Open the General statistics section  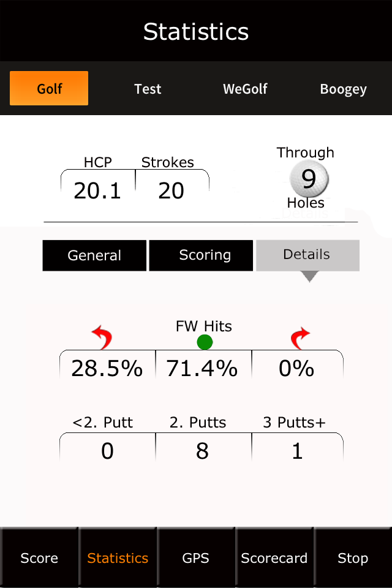[x=94, y=255]
